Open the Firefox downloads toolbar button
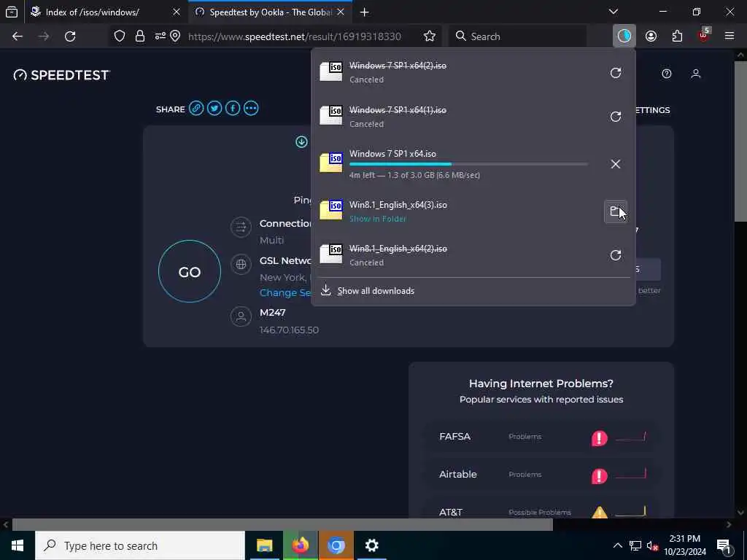This screenshot has height=560, width=747. (624, 36)
